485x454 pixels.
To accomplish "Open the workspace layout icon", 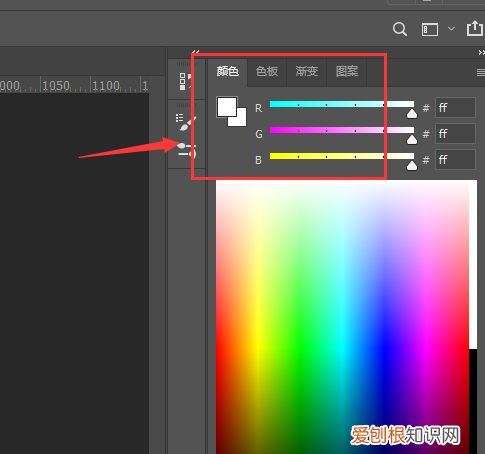I will (x=430, y=29).
